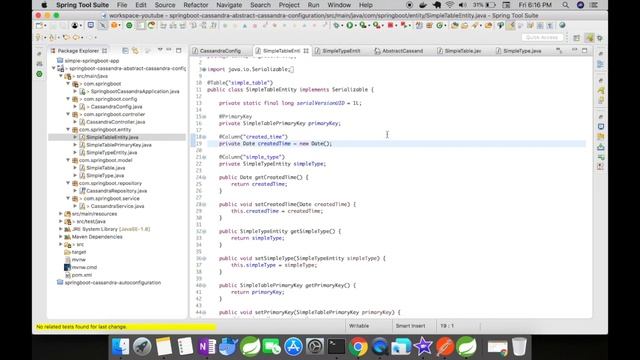This screenshot has width=640, height=360.
Task: Open the Navigate menu
Action: pyautogui.click(x=229, y=5)
